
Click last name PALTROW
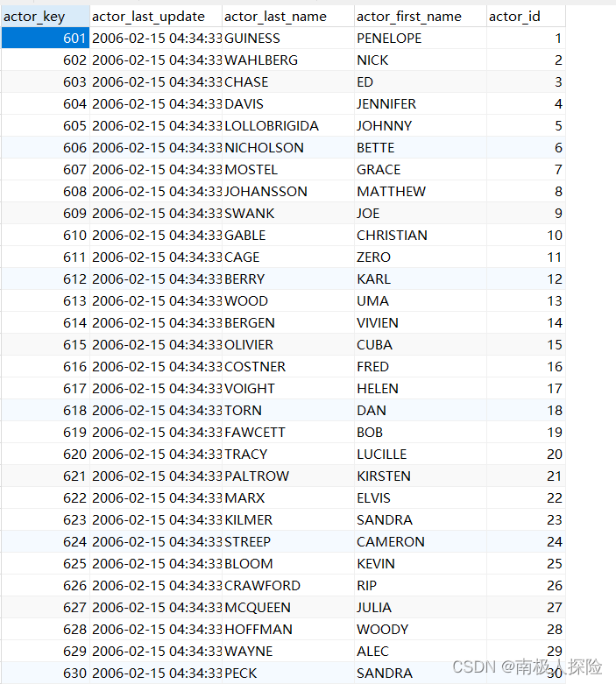tap(257, 476)
